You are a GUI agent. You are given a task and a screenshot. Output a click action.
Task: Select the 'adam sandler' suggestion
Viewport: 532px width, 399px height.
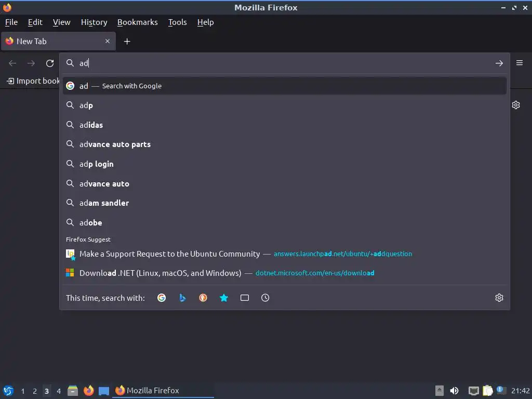[x=285, y=203]
